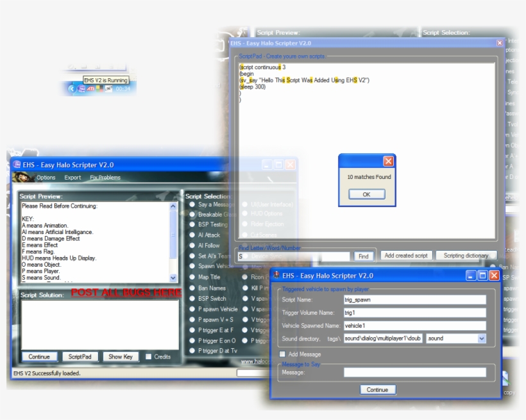The image size is (526, 420).
Task: Open the Export menu
Action: [x=72, y=177]
